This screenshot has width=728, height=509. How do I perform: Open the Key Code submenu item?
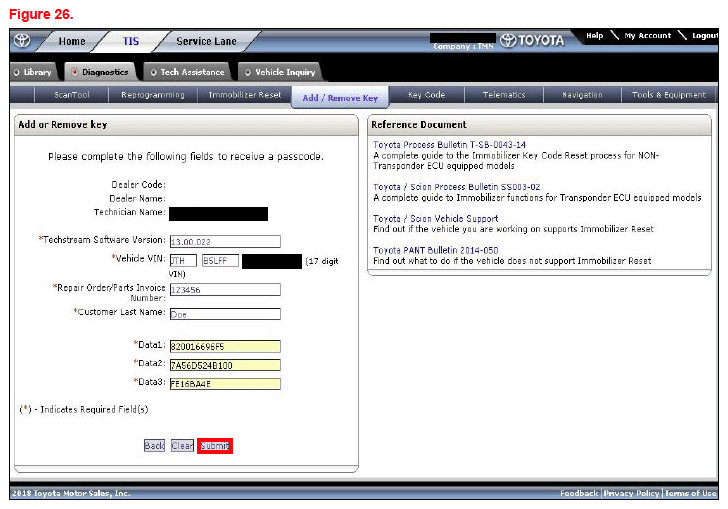point(427,95)
